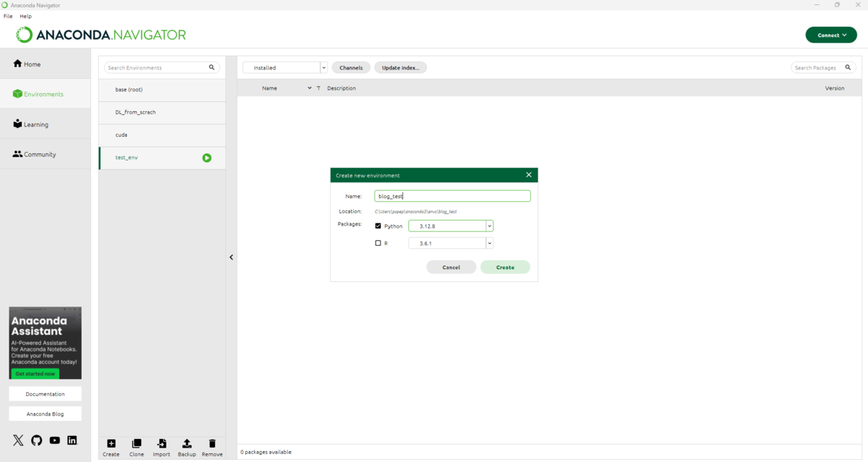Viewport: 868px width, 462px height.
Task: Select the base (root) environment
Action: [x=162, y=90]
